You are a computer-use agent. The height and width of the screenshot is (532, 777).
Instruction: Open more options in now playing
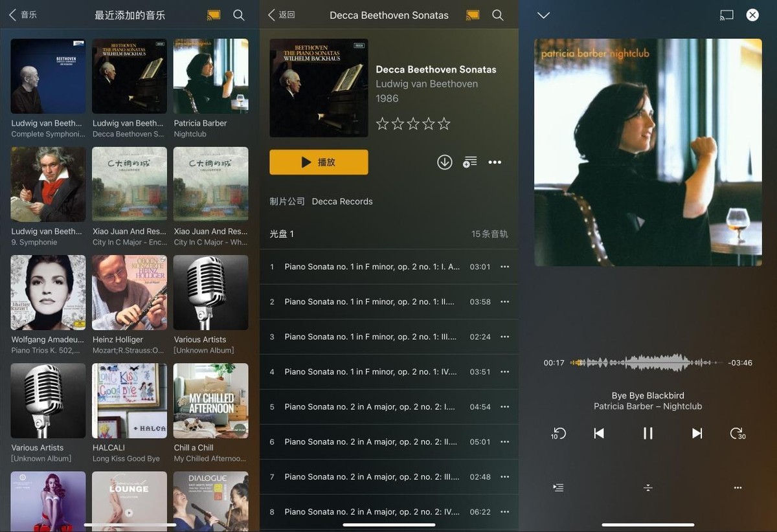[x=738, y=487]
